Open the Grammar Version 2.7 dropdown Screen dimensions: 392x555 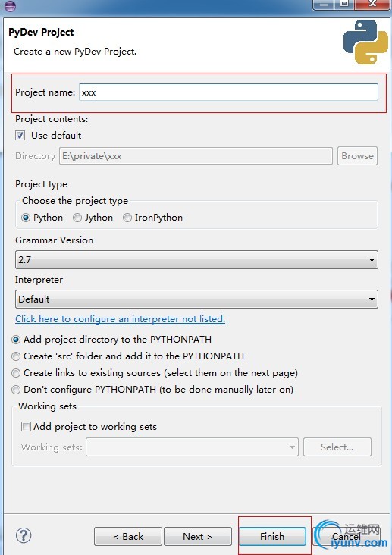click(196, 259)
